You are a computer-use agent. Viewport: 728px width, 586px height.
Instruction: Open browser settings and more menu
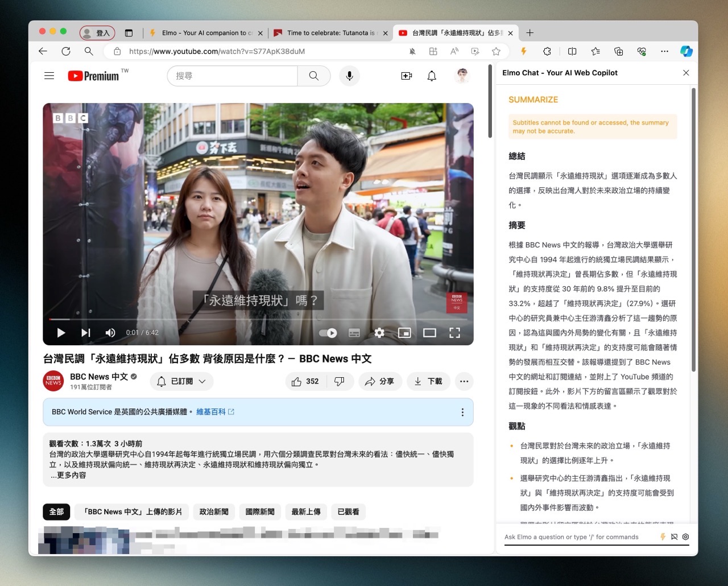click(664, 51)
